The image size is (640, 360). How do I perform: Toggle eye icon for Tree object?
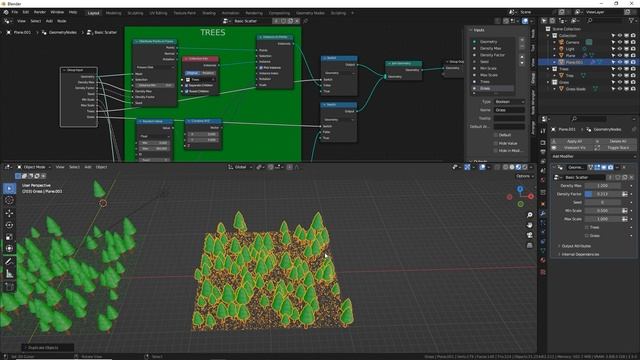pos(620,76)
